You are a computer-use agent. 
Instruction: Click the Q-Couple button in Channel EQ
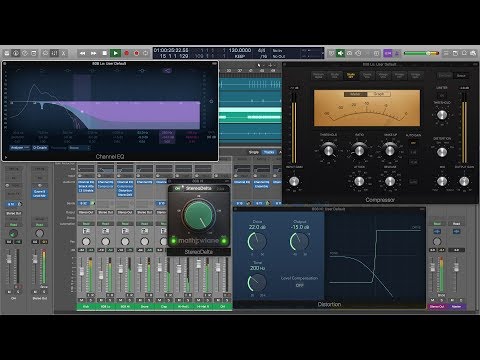pyautogui.click(x=40, y=148)
